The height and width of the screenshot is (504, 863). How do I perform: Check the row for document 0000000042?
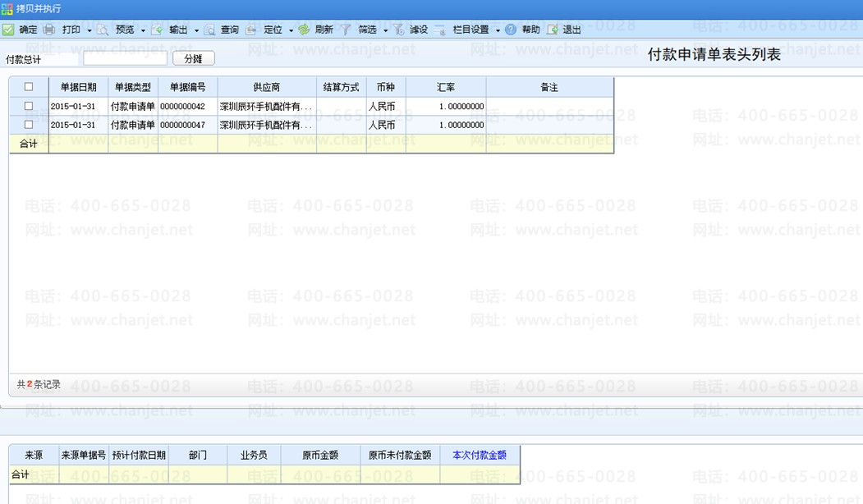coord(29,106)
